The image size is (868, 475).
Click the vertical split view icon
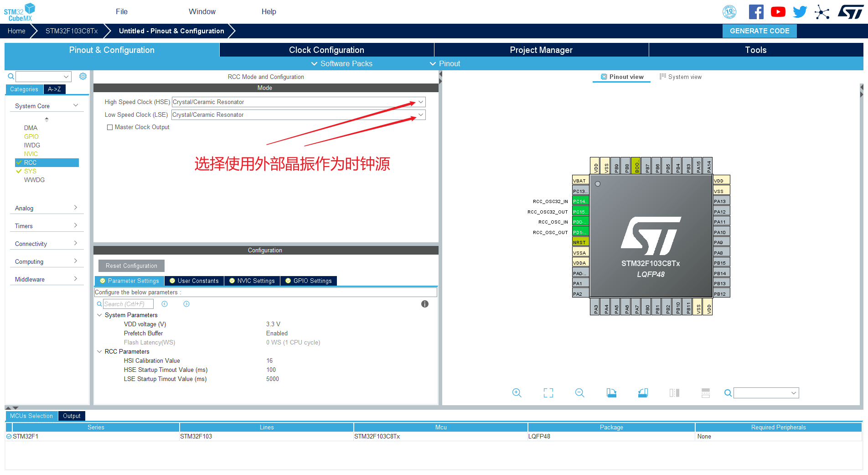pos(674,393)
